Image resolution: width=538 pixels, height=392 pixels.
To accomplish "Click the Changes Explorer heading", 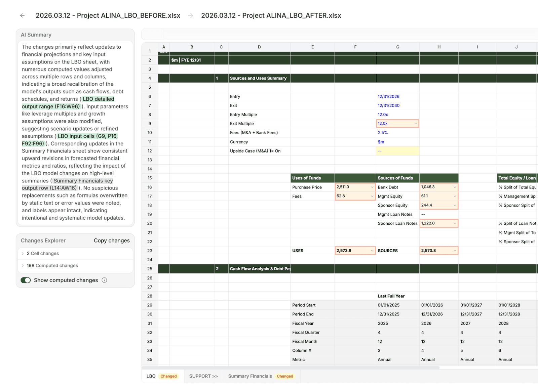I will [43, 241].
